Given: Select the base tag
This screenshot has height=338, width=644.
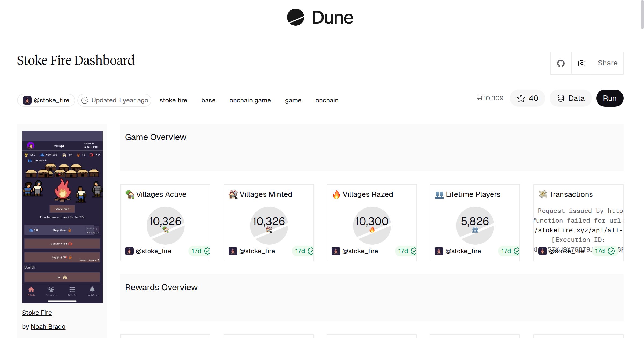Looking at the screenshot, I should pyautogui.click(x=208, y=100).
